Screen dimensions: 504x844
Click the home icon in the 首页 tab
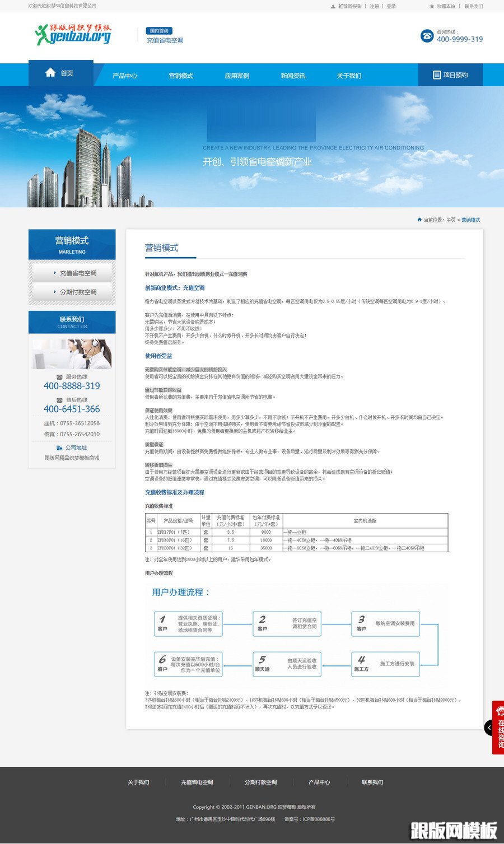50,72
